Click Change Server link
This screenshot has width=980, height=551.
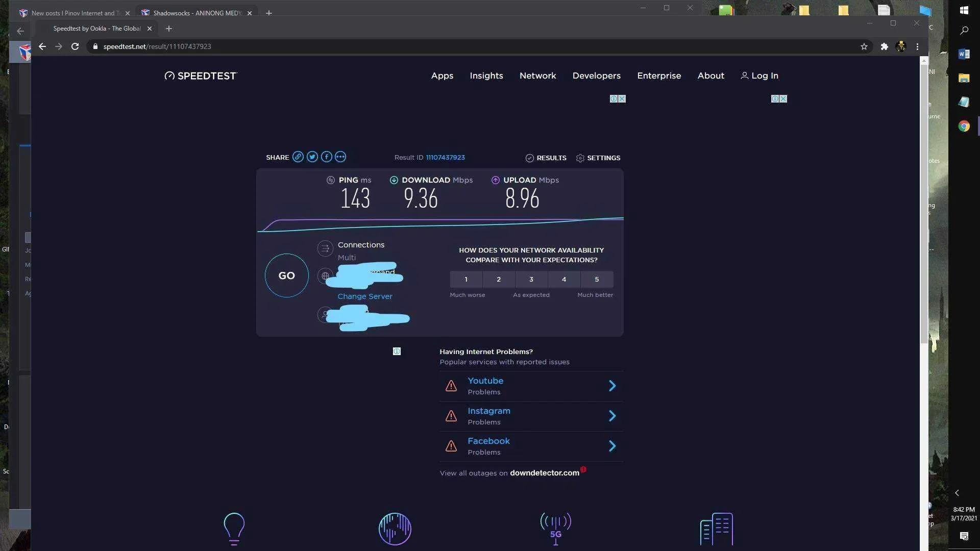pyautogui.click(x=365, y=296)
